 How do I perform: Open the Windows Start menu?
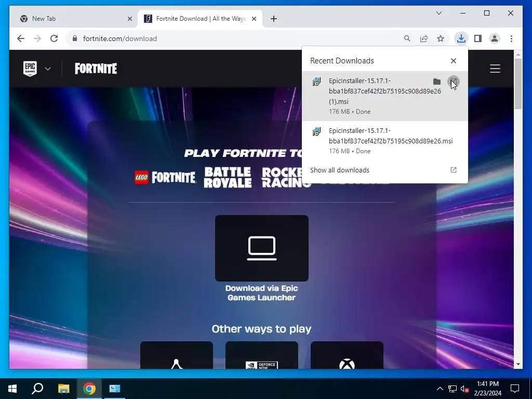click(12, 389)
